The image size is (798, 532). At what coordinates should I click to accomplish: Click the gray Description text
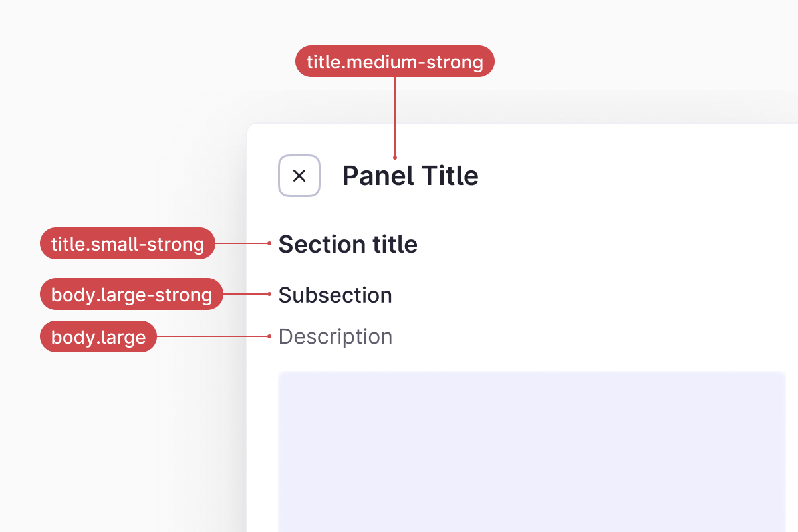click(335, 337)
